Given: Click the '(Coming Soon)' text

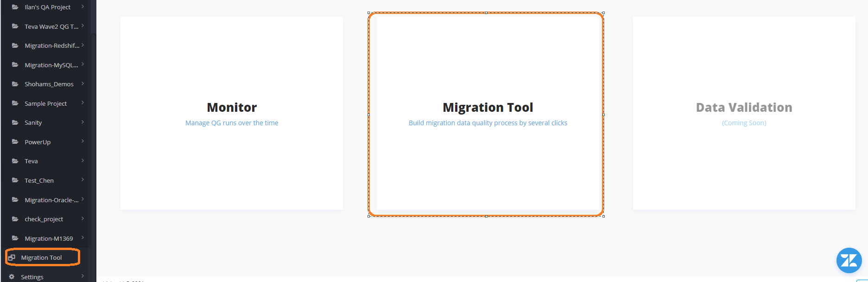Looking at the screenshot, I should click(x=744, y=123).
